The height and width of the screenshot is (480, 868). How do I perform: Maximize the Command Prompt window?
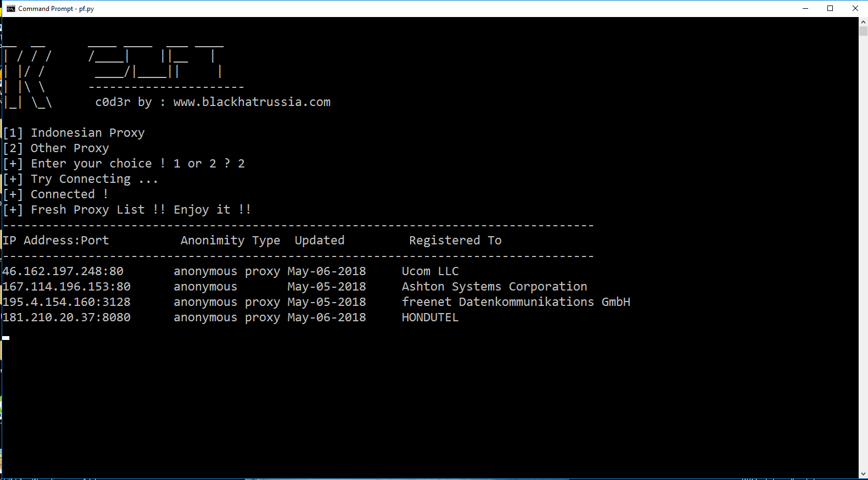coord(830,8)
